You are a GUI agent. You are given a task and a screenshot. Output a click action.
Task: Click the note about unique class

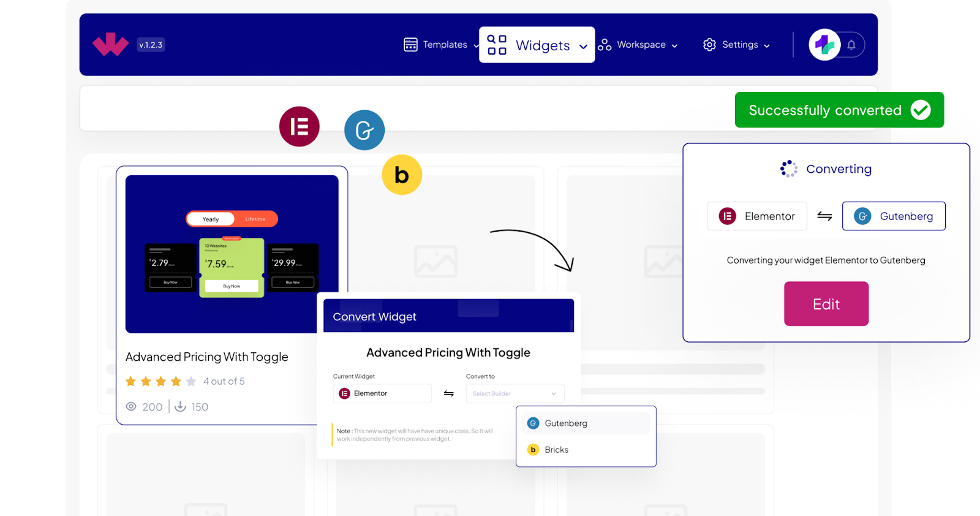tap(415, 435)
